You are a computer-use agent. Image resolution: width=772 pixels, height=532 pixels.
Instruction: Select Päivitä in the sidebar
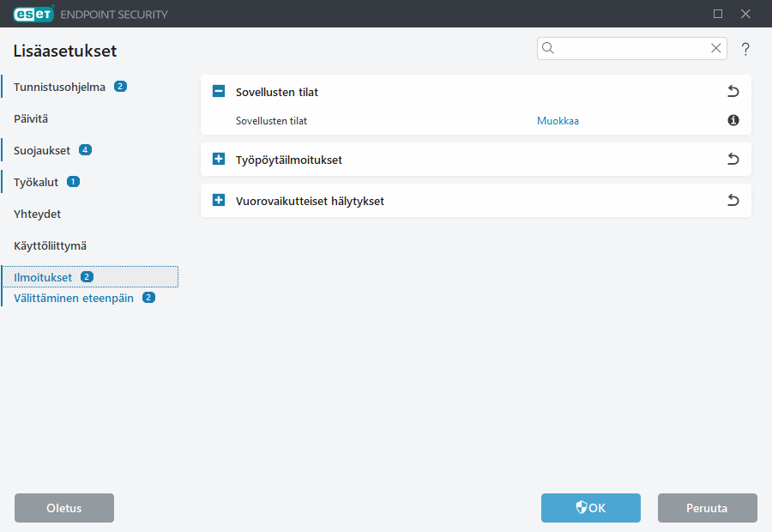[31, 118]
